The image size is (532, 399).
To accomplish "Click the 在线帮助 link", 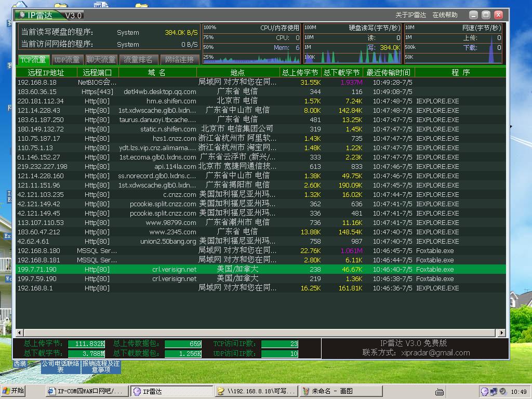I will pyautogui.click(x=445, y=15).
